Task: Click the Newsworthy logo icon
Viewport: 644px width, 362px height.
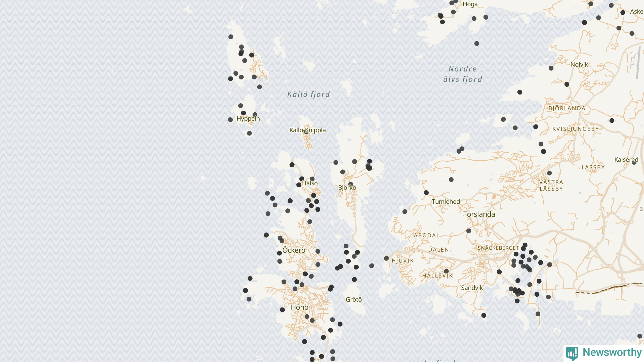Action: 572,353
